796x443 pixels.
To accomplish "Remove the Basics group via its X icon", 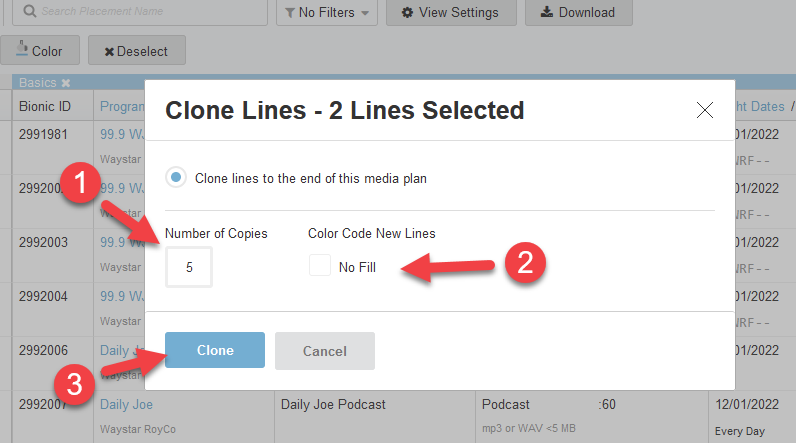I will pyautogui.click(x=66, y=82).
